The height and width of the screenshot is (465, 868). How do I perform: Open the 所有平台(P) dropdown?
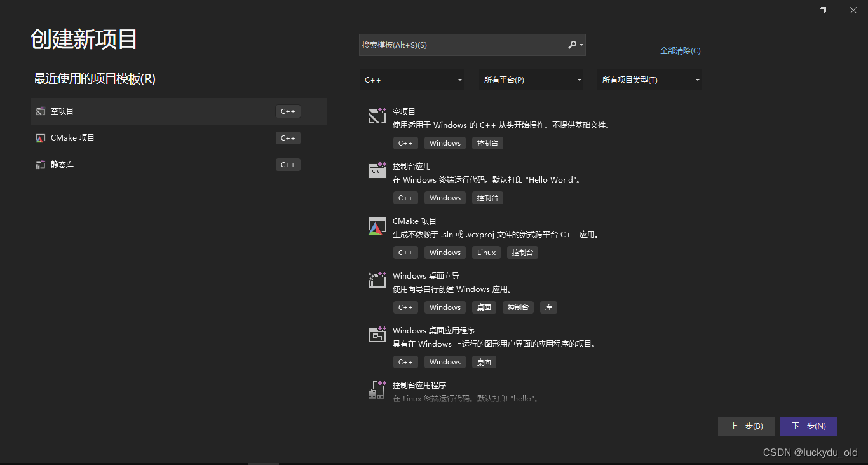(531, 80)
